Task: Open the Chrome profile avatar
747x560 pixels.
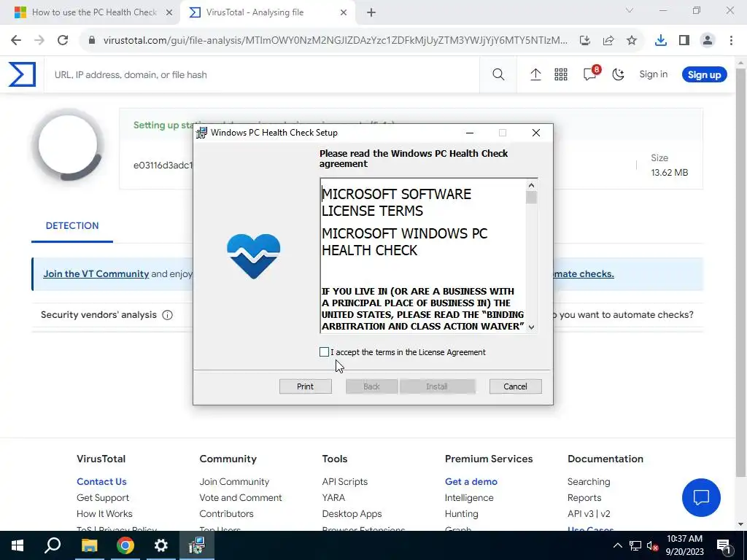Action: pyautogui.click(x=708, y=41)
